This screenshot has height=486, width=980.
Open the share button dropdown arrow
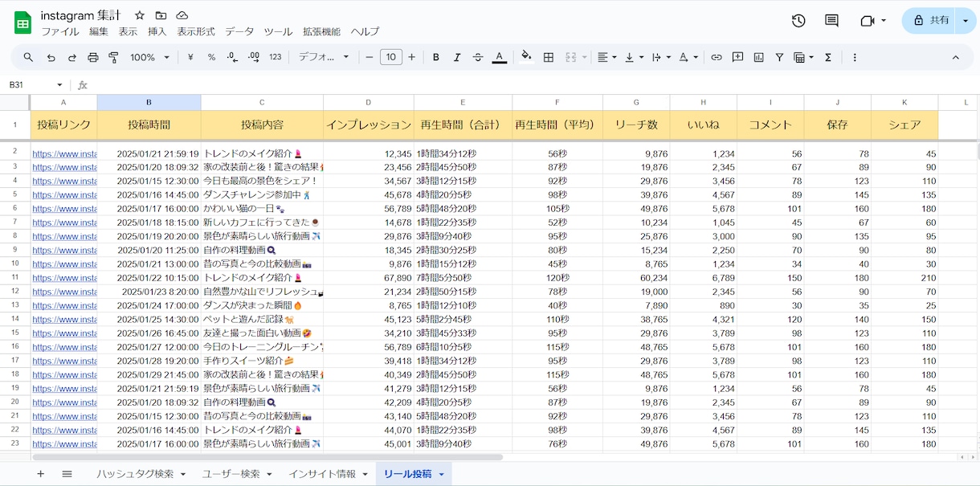[x=966, y=21]
